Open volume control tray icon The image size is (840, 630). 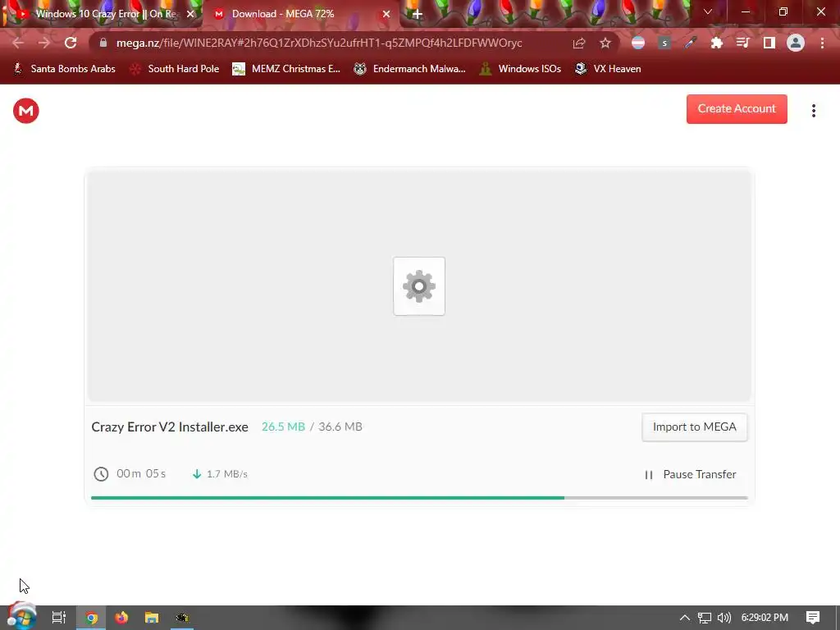724,618
